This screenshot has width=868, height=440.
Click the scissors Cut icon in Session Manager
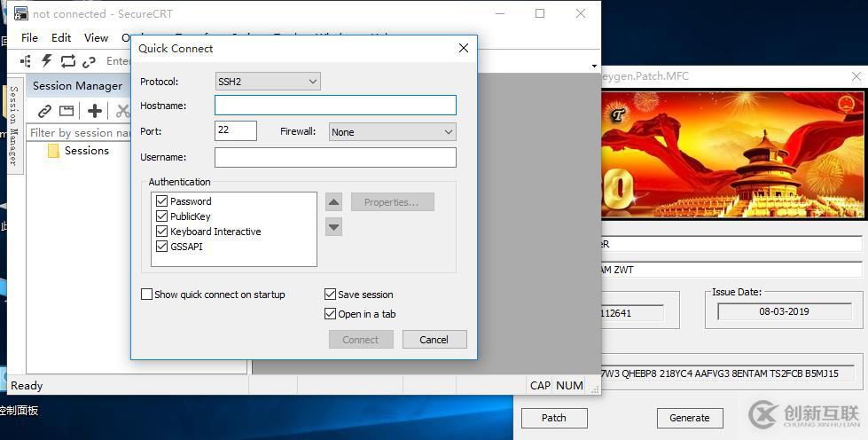click(x=122, y=111)
